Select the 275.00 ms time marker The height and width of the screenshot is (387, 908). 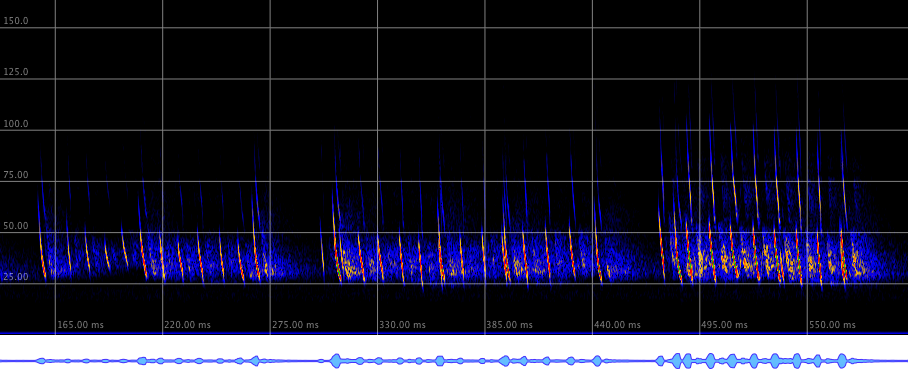click(x=295, y=325)
